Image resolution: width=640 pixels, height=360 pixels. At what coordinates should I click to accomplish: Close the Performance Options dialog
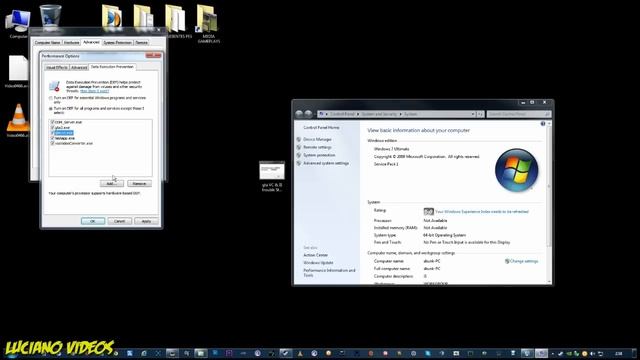153,56
